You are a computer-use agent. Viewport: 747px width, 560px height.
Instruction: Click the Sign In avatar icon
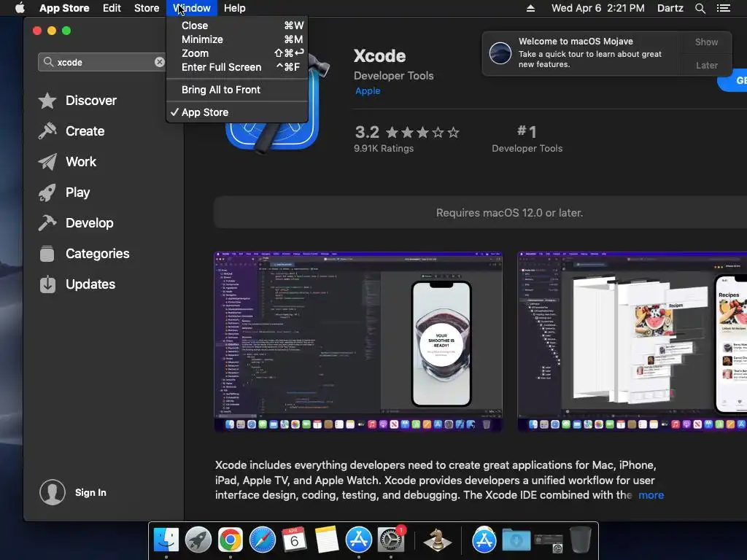coord(53,492)
